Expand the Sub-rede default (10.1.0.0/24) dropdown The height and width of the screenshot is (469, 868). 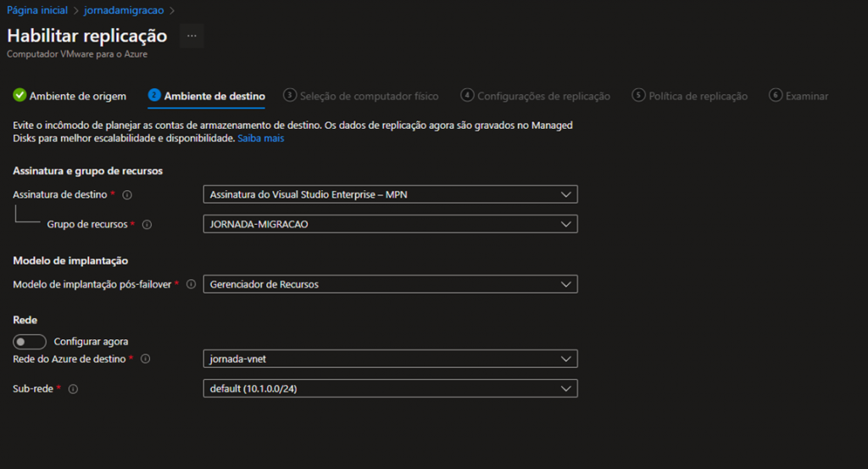(x=390, y=389)
